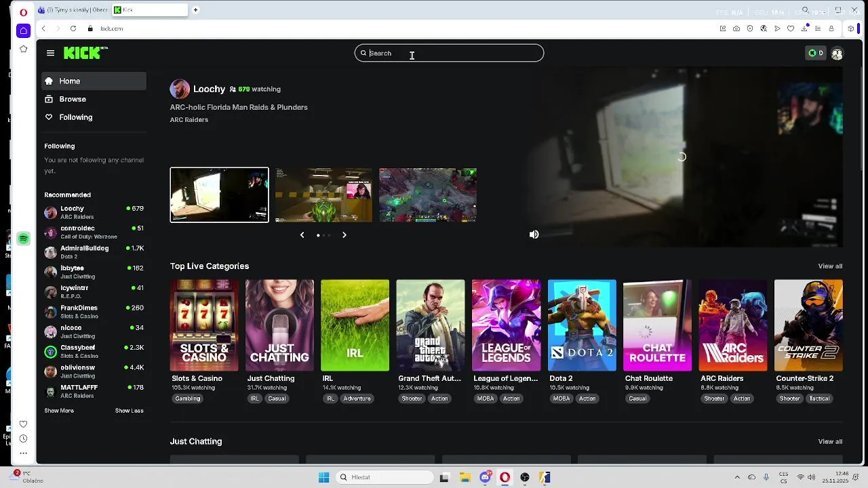
Task: Open the Opera sidebar three-dots settings
Action: (24, 453)
